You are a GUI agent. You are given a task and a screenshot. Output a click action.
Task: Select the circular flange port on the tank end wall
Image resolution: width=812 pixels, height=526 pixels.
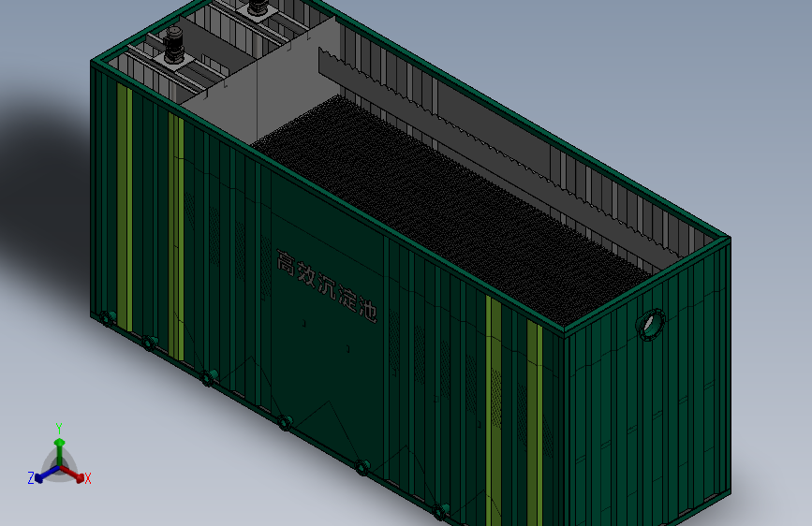(x=650, y=325)
